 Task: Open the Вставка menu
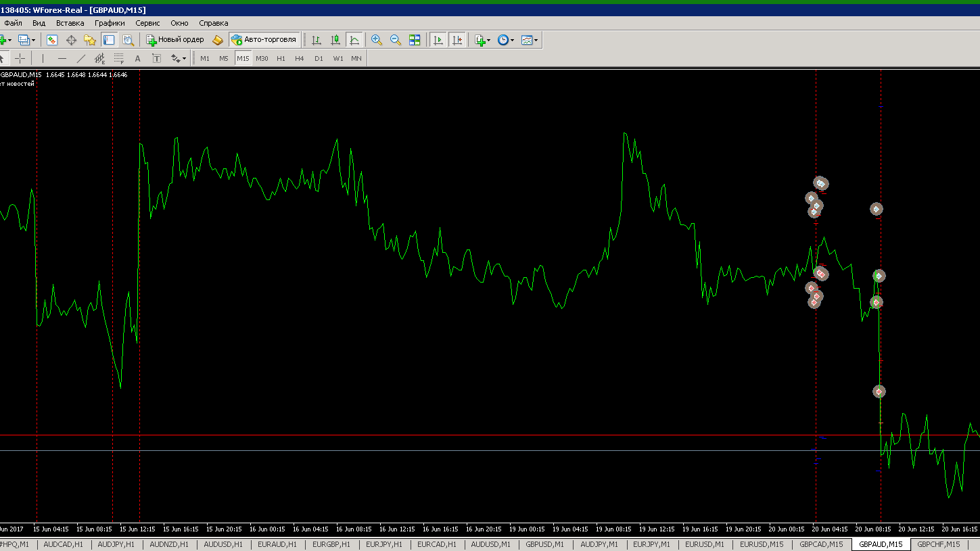pos(70,23)
